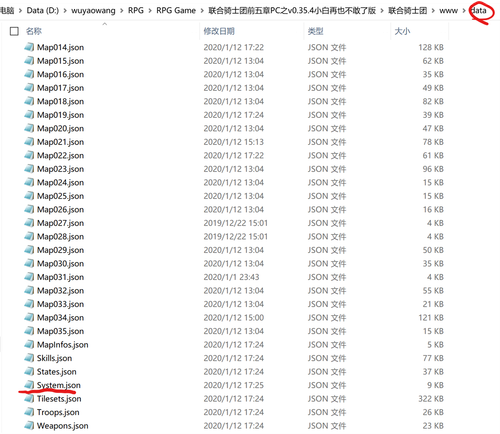Select the States.json file name
500x434 pixels.
tap(57, 372)
